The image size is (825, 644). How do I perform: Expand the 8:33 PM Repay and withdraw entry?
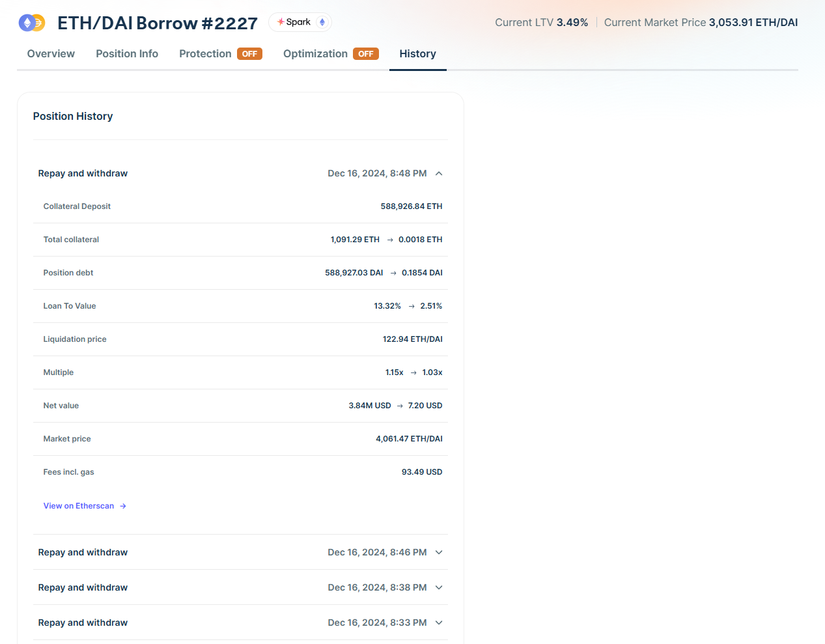[439, 623]
